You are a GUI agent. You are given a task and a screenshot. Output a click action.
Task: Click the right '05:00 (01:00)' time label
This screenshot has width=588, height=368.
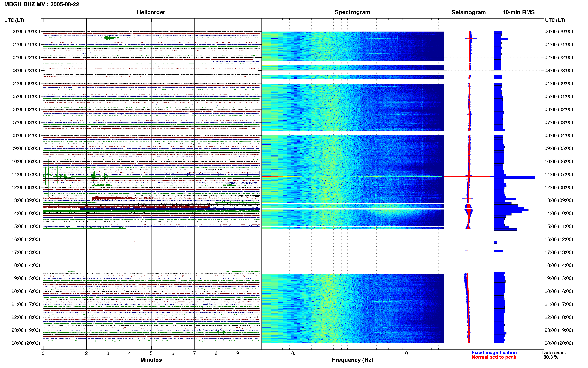559,96
